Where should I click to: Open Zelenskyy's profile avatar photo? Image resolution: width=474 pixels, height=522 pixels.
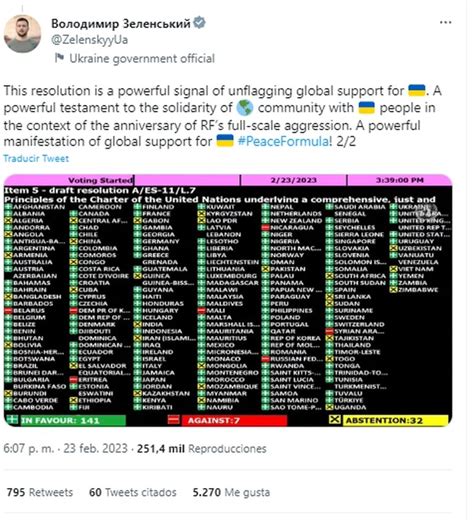[x=22, y=34]
